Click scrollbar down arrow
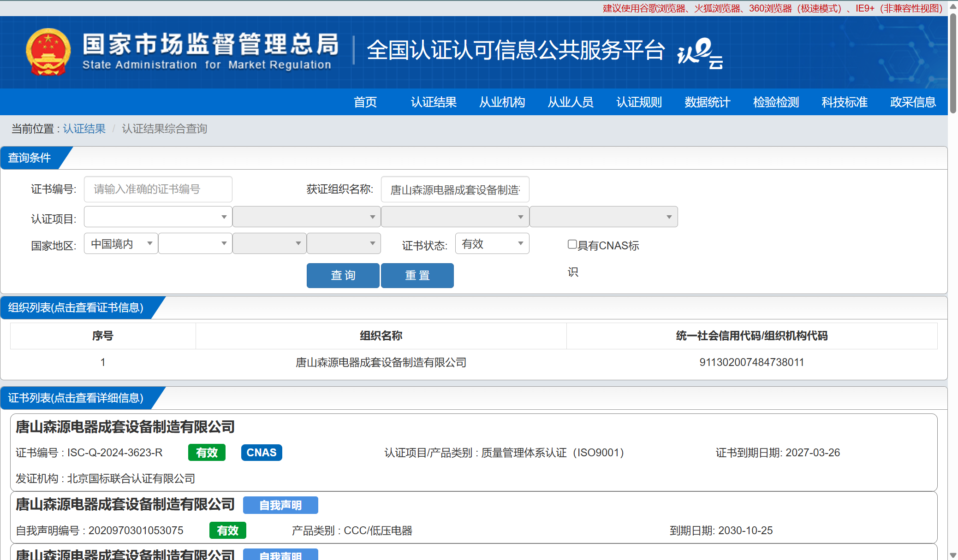 click(x=953, y=555)
